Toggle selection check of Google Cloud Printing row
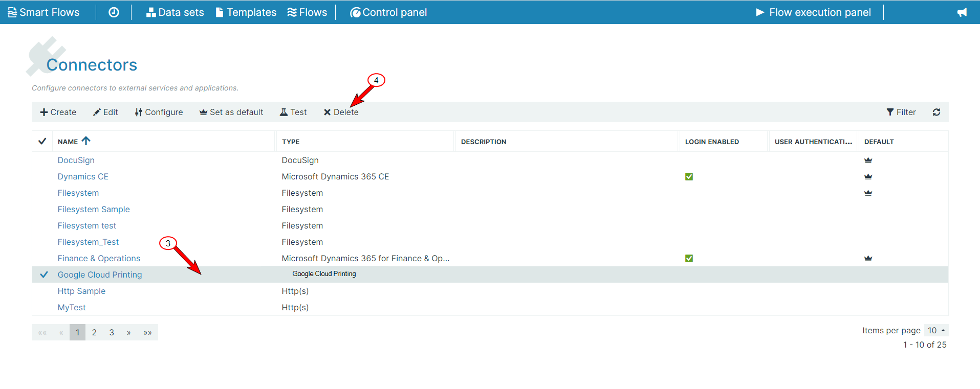 coord(44,274)
